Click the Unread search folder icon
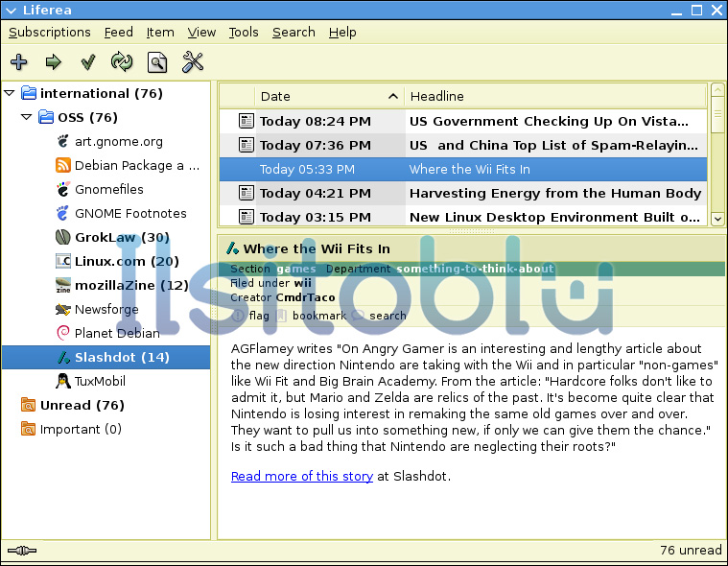 point(28,405)
